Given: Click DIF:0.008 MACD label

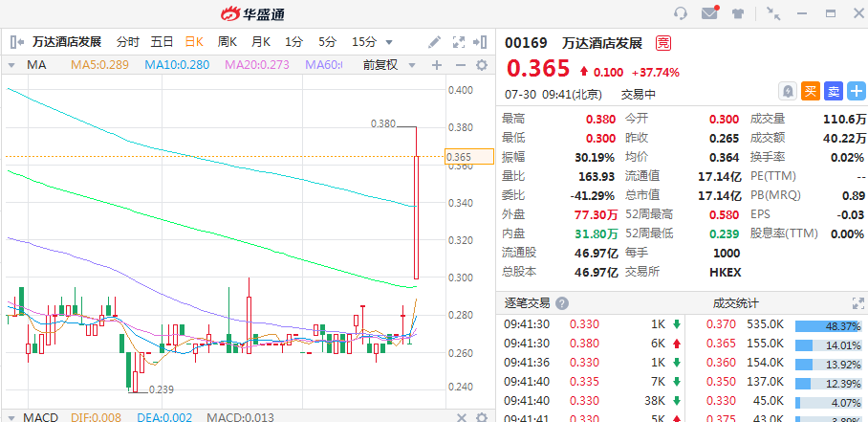Looking at the screenshot, I should click(96, 417).
